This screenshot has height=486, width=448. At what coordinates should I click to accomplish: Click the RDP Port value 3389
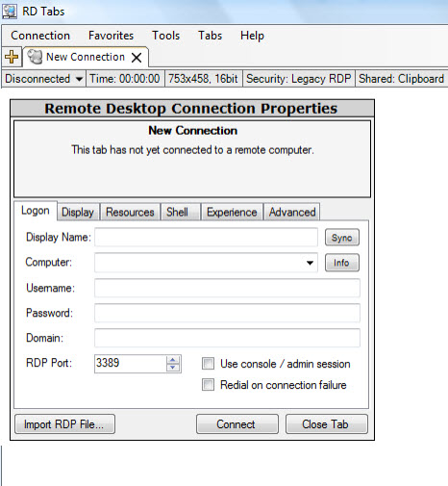point(108,363)
